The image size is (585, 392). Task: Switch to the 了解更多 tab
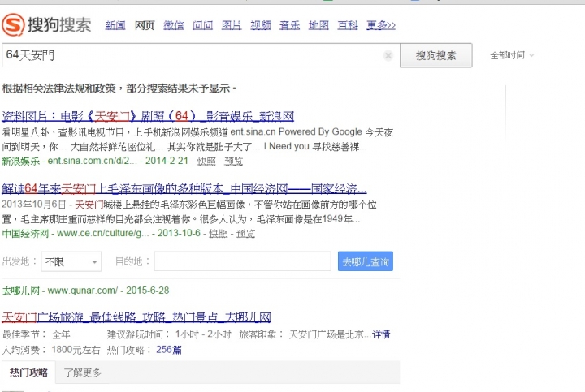[x=83, y=373]
